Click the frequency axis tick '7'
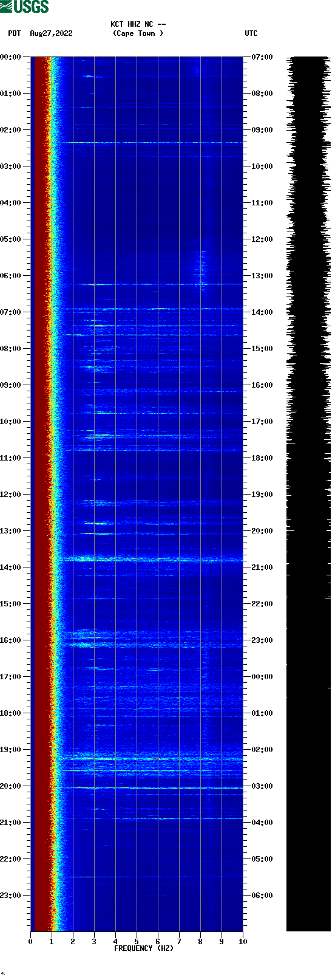Image resolution: width=335 pixels, height=980 pixels. coord(179,942)
